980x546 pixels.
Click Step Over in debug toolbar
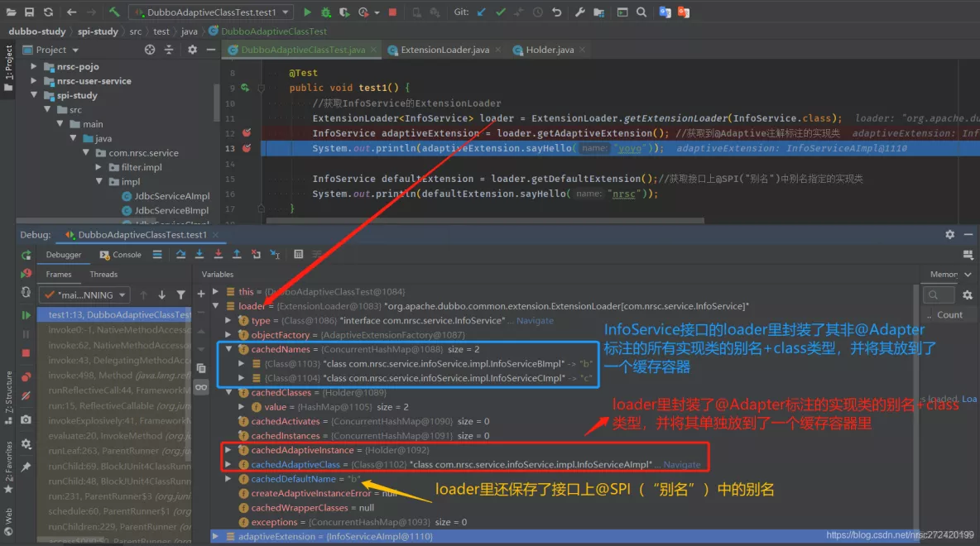coord(180,254)
